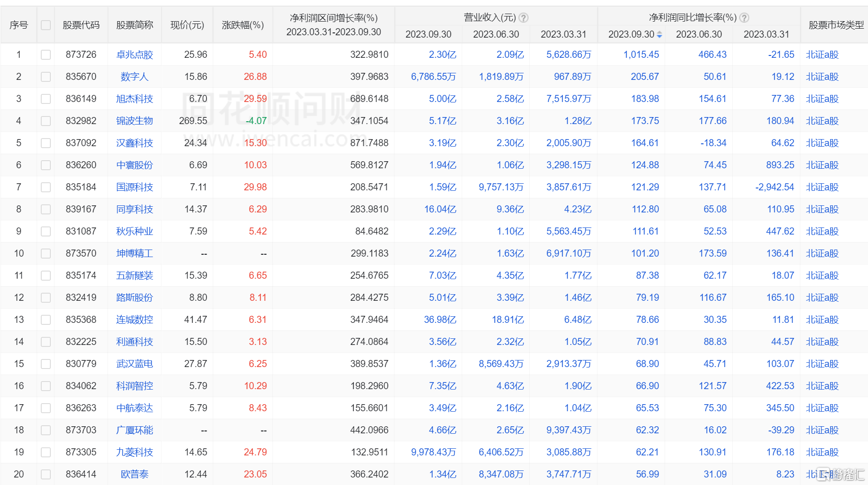Open stock link 欧普泰
Image resolution: width=868 pixels, height=485 pixels.
[135, 475]
